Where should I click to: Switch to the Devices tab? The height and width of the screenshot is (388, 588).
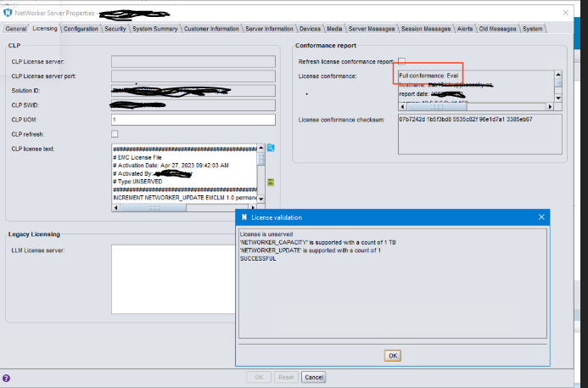click(311, 29)
